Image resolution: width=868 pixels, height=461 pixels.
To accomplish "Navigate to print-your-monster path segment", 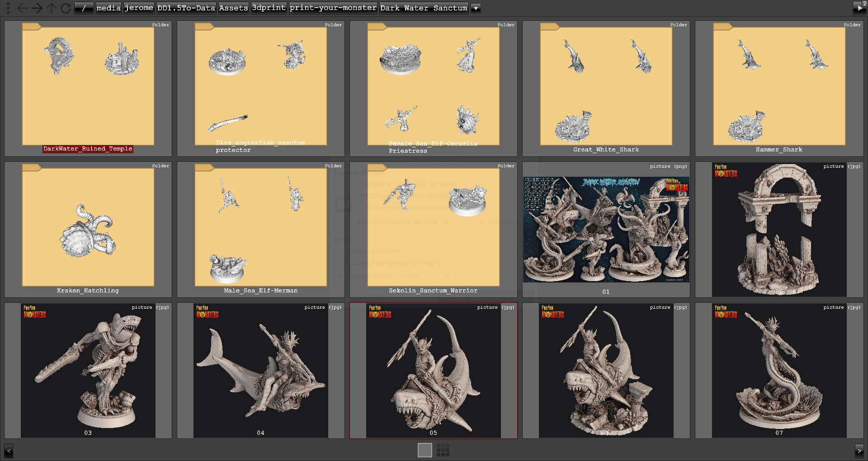I will (x=333, y=8).
